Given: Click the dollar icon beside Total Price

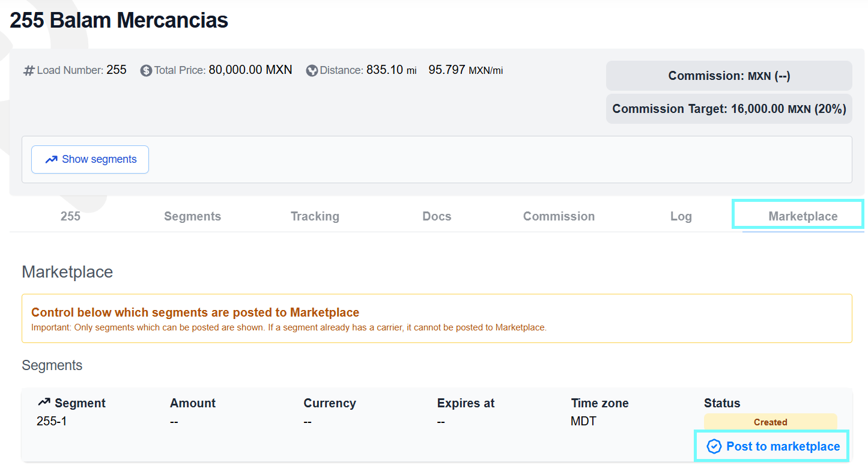Looking at the screenshot, I should [146, 70].
